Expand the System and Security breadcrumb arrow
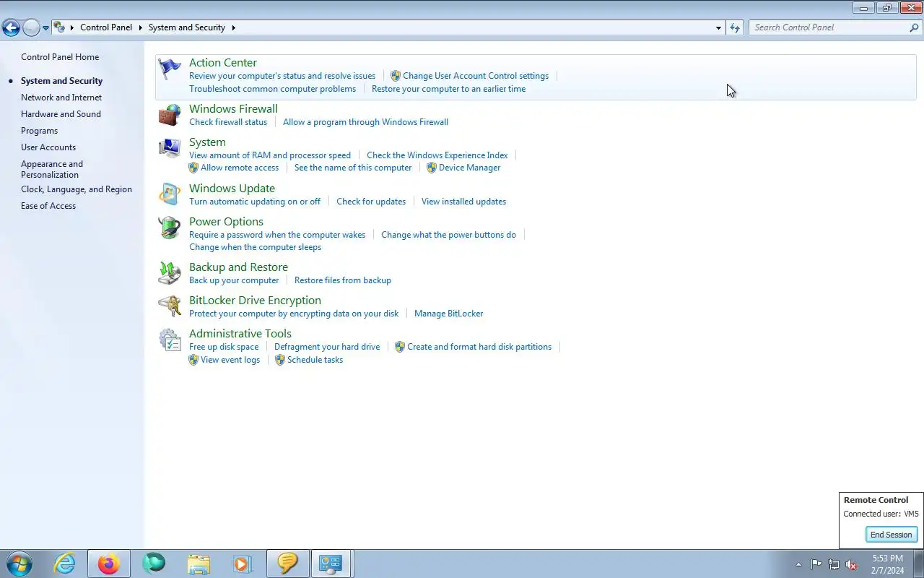This screenshot has height=578, width=924. [x=234, y=27]
